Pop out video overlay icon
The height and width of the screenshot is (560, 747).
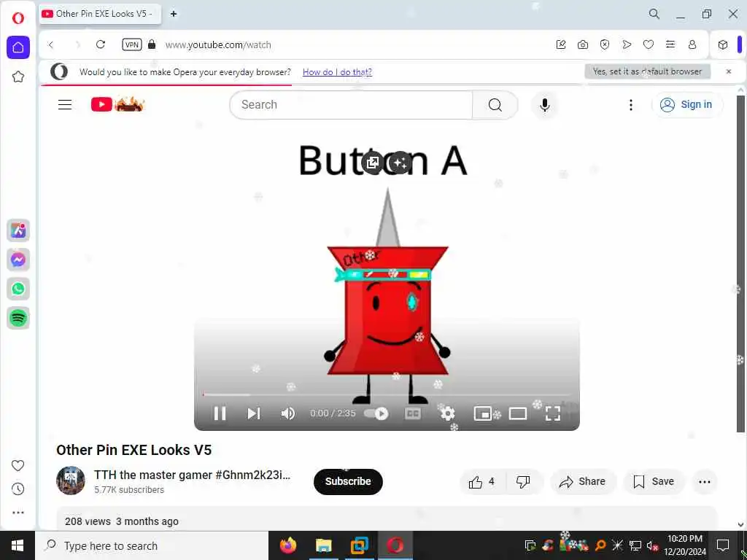pyautogui.click(x=373, y=163)
